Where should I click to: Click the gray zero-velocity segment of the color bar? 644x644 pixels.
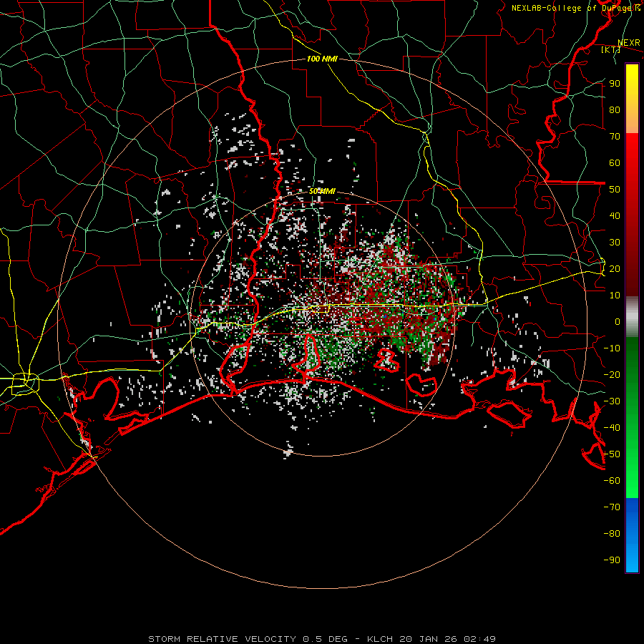(632, 317)
